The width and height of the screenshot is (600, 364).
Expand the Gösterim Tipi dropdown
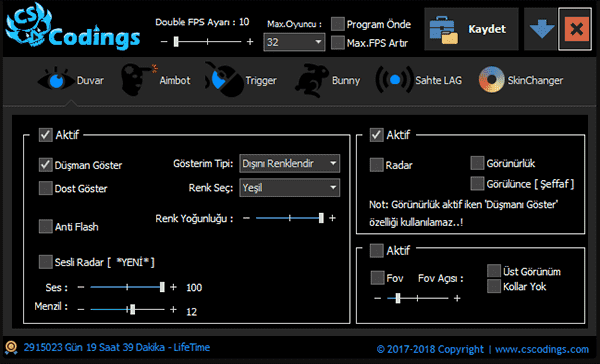290,164
